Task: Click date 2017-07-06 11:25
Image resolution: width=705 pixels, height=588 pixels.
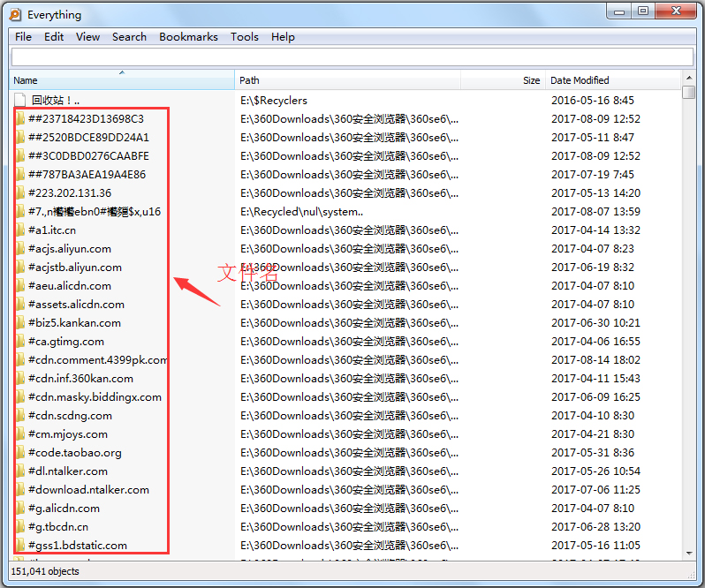Action: (x=595, y=490)
